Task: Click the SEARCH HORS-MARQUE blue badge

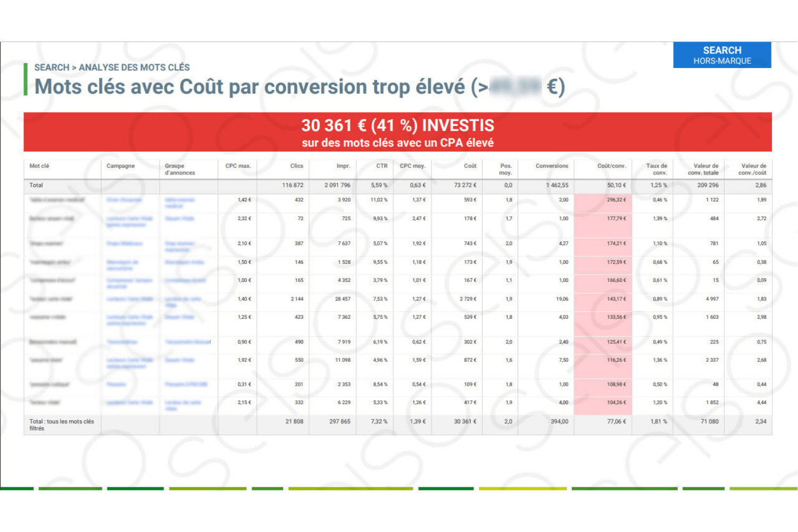Action: [x=722, y=55]
